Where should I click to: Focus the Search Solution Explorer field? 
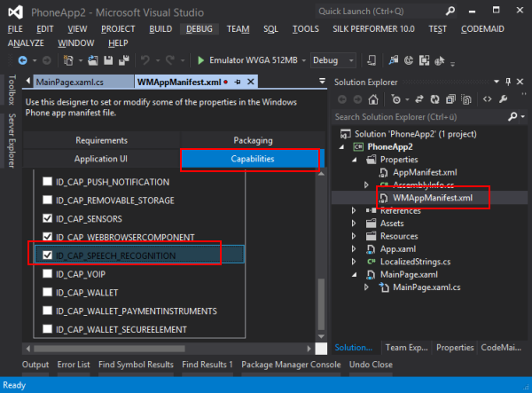tap(420, 117)
